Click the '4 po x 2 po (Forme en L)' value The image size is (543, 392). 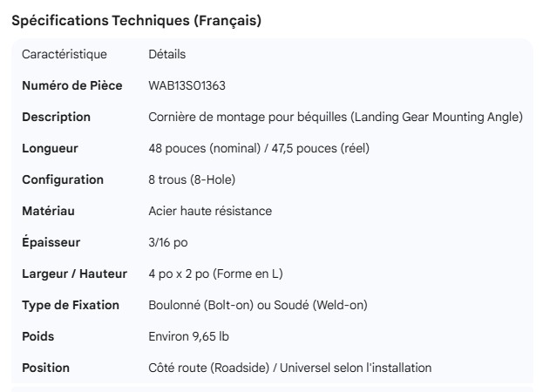pos(215,274)
